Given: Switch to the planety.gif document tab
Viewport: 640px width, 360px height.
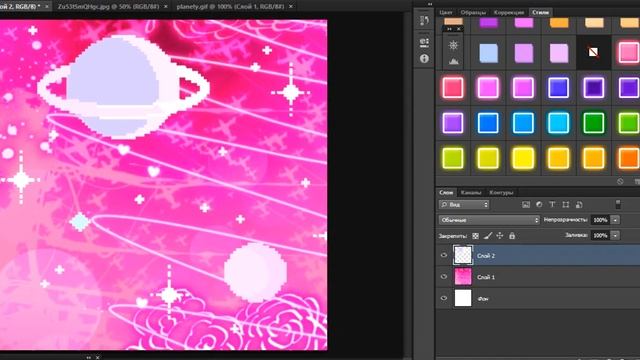Looking at the screenshot, I should [x=230, y=7].
